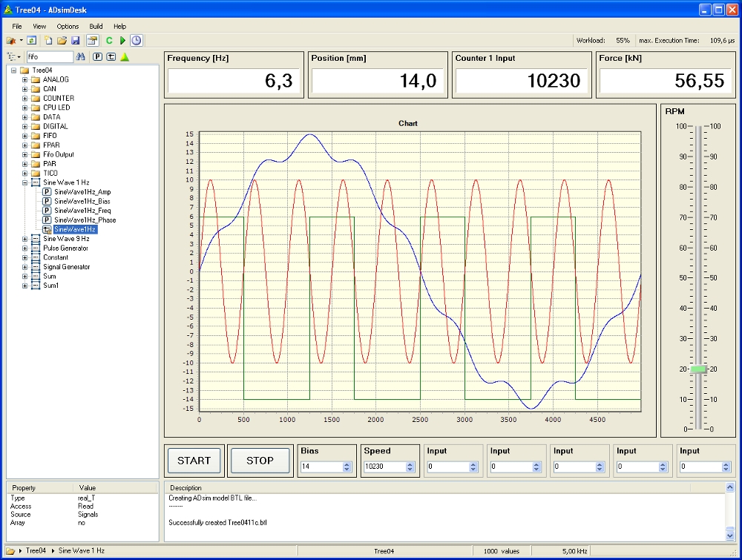Click the RPM slider green handle
This screenshot has width=742, height=560.
click(699, 369)
